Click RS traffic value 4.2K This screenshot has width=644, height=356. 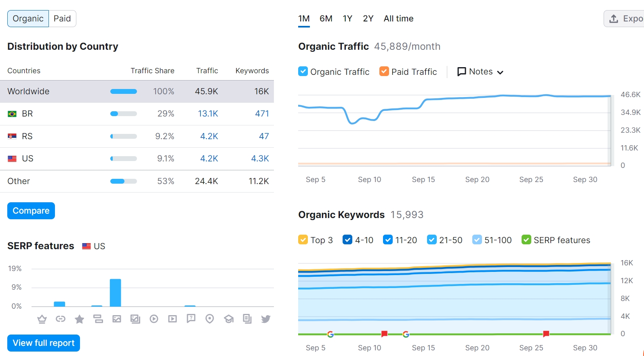click(x=209, y=136)
